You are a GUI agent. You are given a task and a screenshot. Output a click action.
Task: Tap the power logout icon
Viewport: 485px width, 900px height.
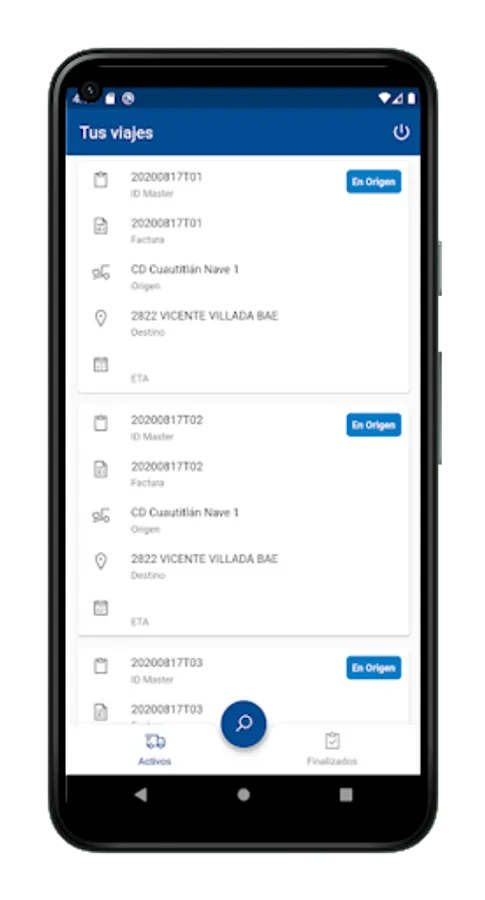pyautogui.click(x=401, y=133)
